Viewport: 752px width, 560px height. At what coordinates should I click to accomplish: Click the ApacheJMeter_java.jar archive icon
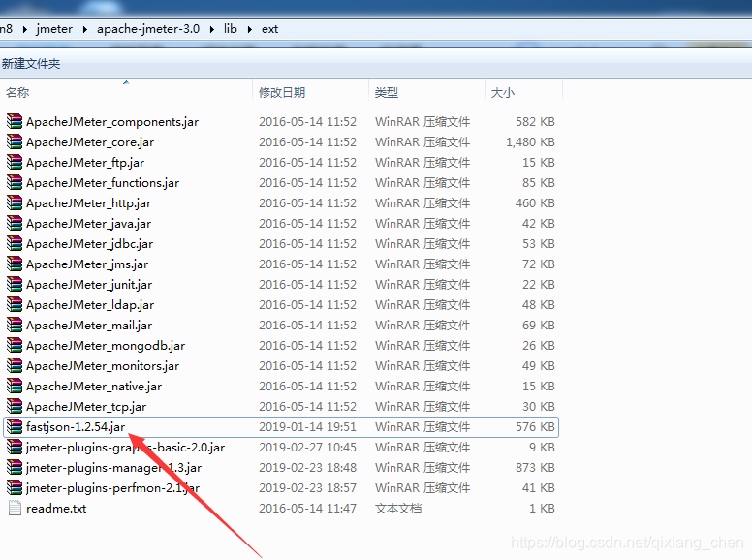(15, 224)
